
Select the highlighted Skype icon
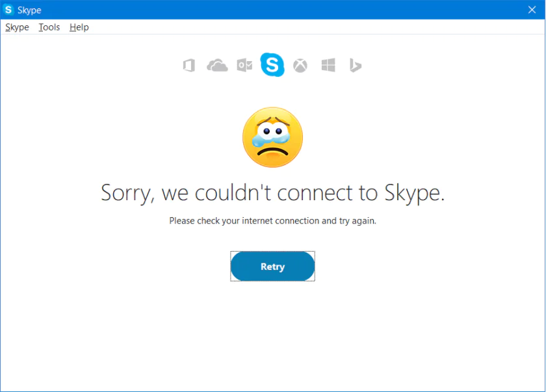pos(272,65)
